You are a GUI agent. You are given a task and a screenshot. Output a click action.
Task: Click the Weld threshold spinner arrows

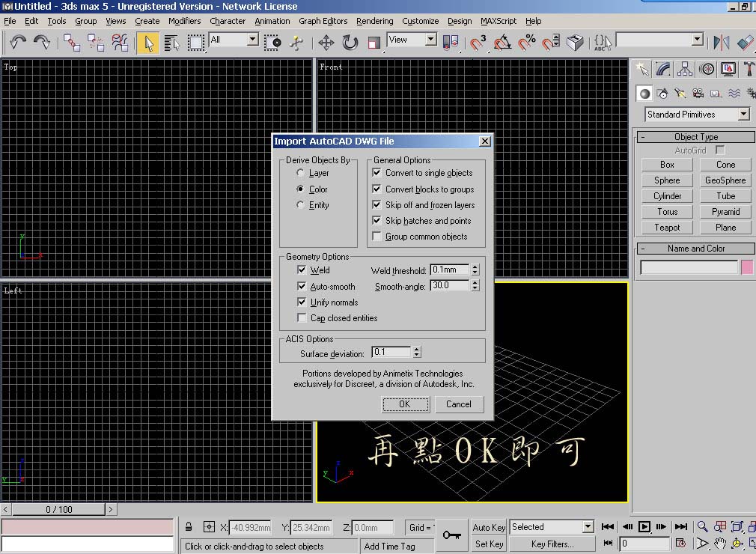pyautogui.click(x=475, y=270)
